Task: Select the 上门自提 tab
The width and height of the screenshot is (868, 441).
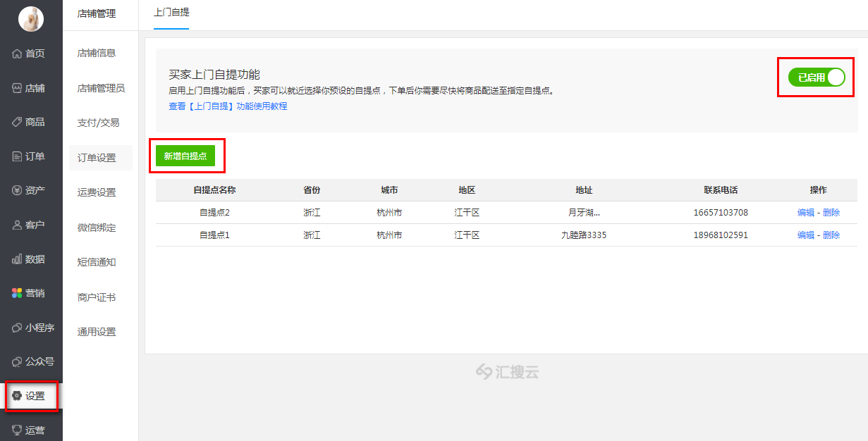Action: tap(171, 13)
